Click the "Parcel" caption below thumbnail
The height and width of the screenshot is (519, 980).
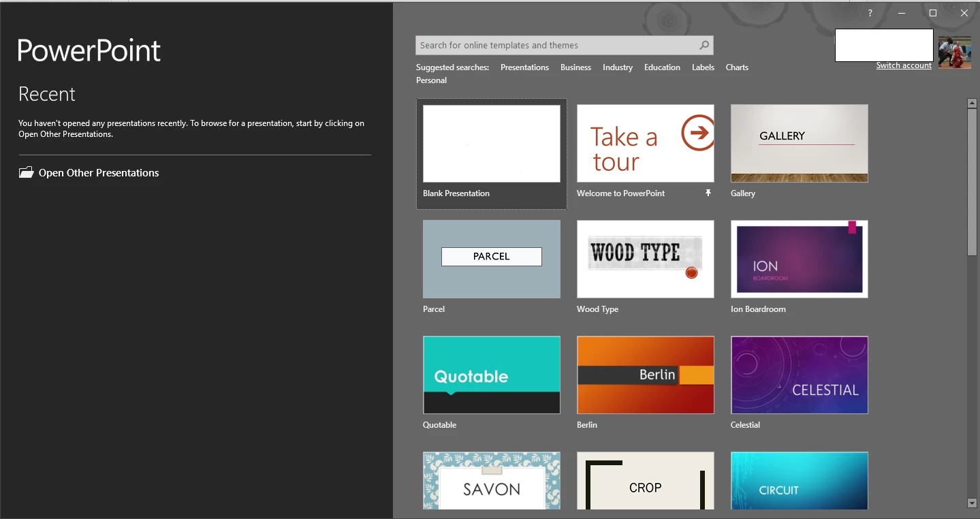click(x=433, y=309)
